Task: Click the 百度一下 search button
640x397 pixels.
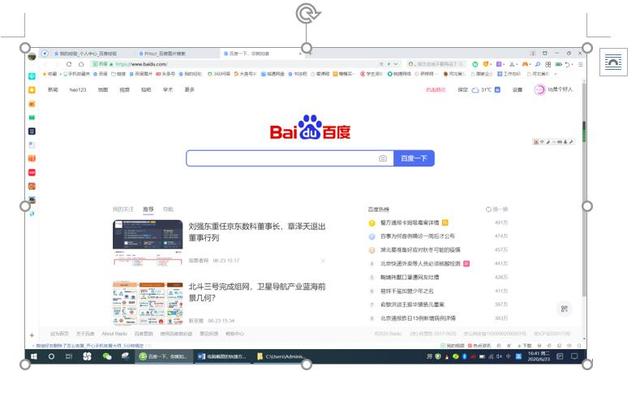Action: pyautogui.click(x=414, y=158)
